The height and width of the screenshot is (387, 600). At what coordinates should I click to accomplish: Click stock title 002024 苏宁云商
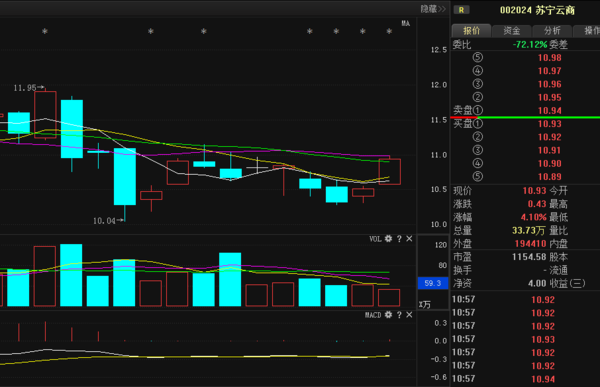[537, 10]
